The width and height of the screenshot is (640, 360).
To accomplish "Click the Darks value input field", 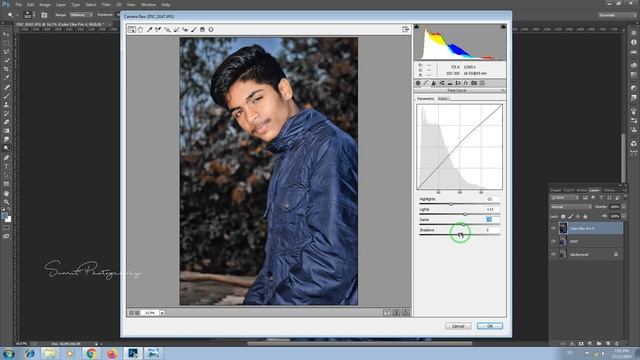I will 491,220.
